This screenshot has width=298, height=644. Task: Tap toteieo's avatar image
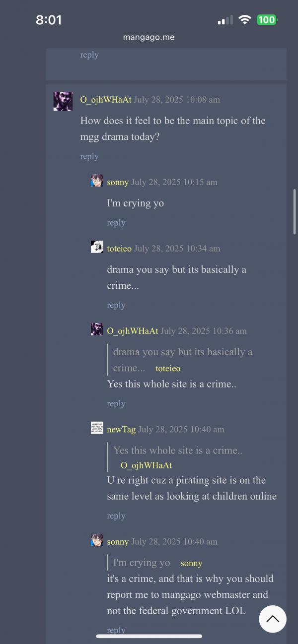[97, 247]
